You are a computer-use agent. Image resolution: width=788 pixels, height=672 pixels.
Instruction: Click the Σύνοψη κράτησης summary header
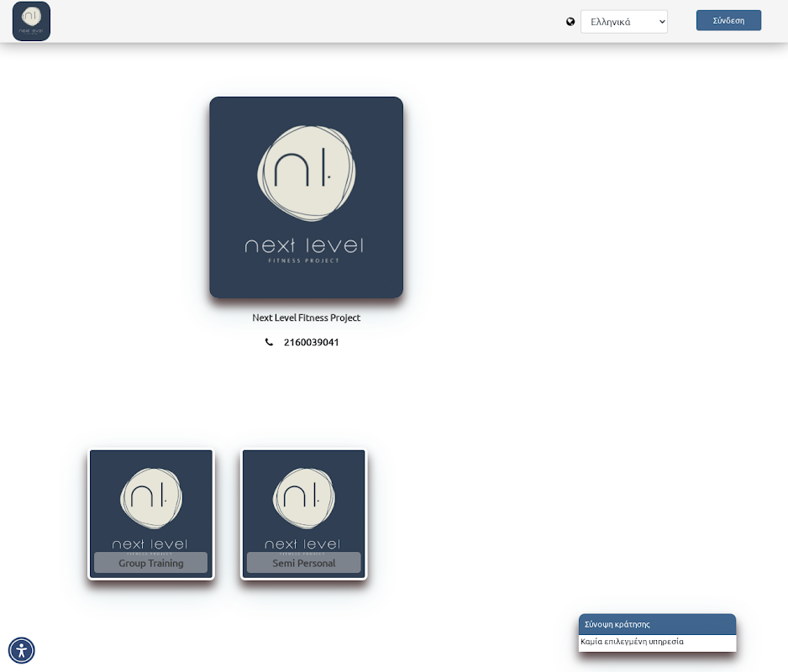pos(657,624)
